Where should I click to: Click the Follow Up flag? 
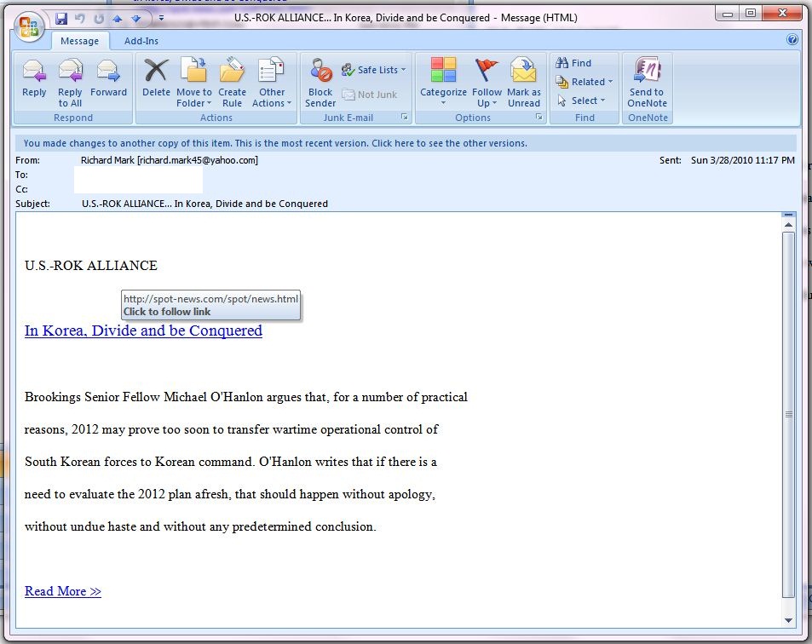[487, 83]
